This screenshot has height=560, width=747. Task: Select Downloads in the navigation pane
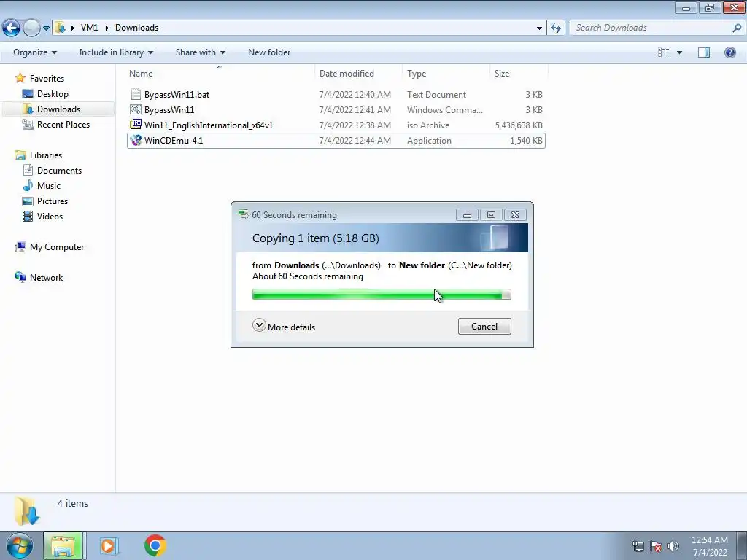[58, 109]
